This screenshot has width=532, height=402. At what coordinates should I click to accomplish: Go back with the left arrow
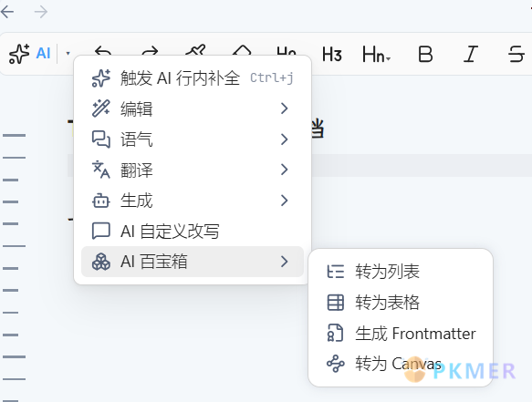[7, 12]
